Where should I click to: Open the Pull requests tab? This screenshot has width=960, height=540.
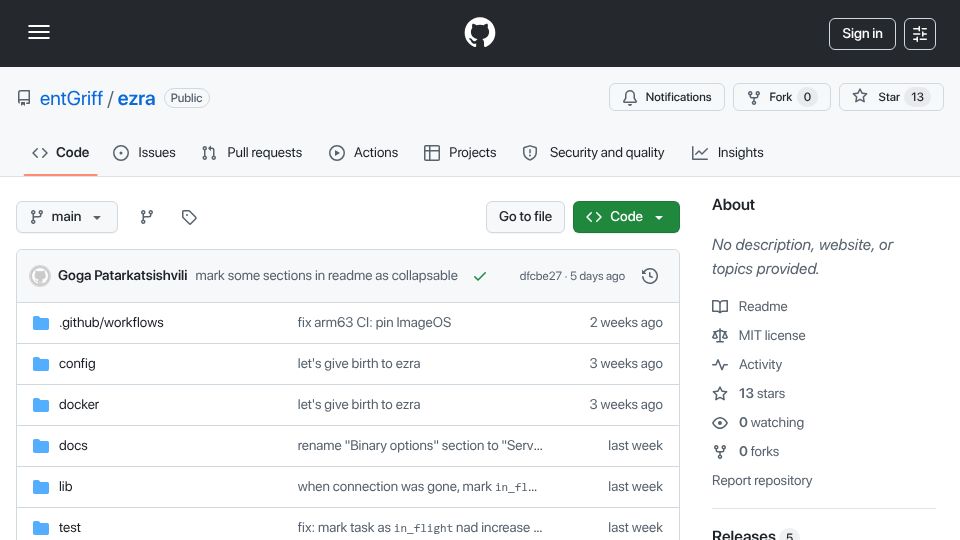[252, 152]
